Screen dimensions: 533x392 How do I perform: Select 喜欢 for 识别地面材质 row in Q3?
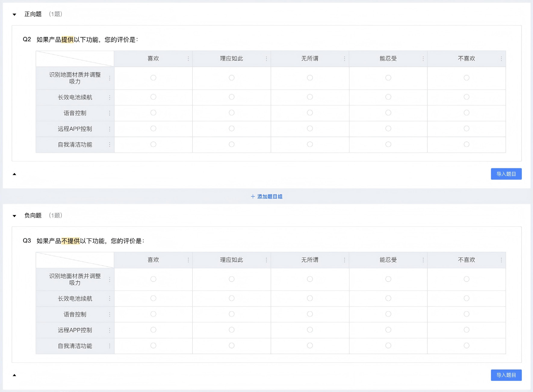coord(153,279)
